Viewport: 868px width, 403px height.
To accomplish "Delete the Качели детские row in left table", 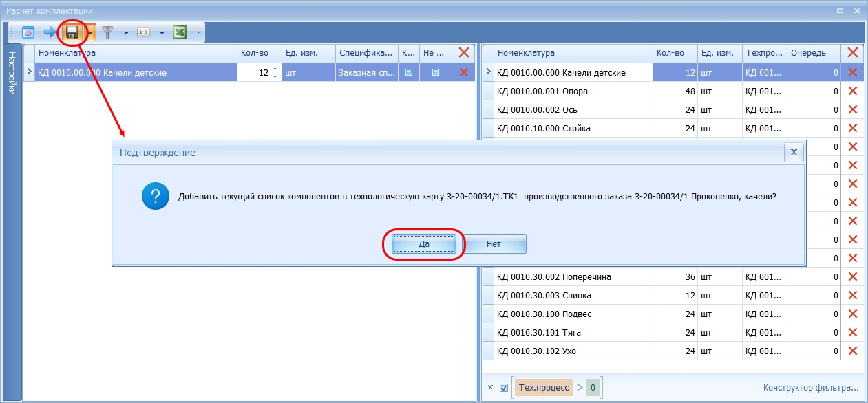I will pos(463,72).
